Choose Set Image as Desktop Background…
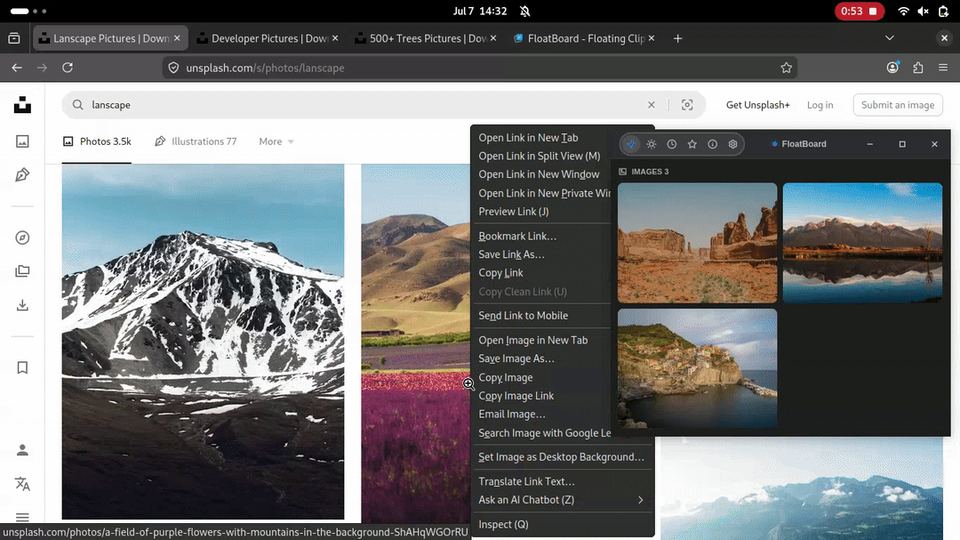 click(562, 457)
